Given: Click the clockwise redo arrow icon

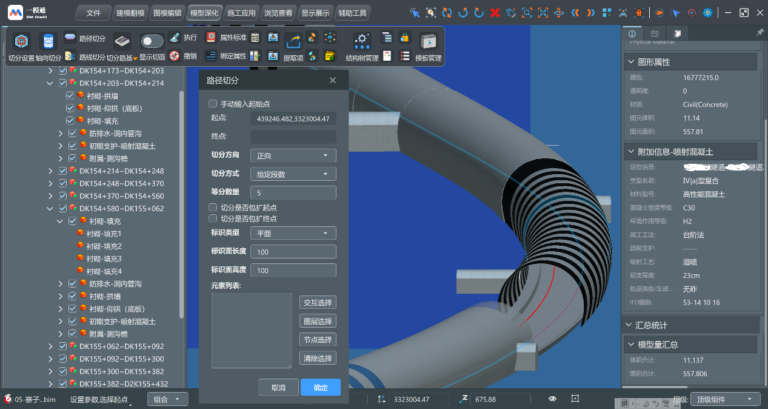Looking at the screenshot, I should (479, 13).
